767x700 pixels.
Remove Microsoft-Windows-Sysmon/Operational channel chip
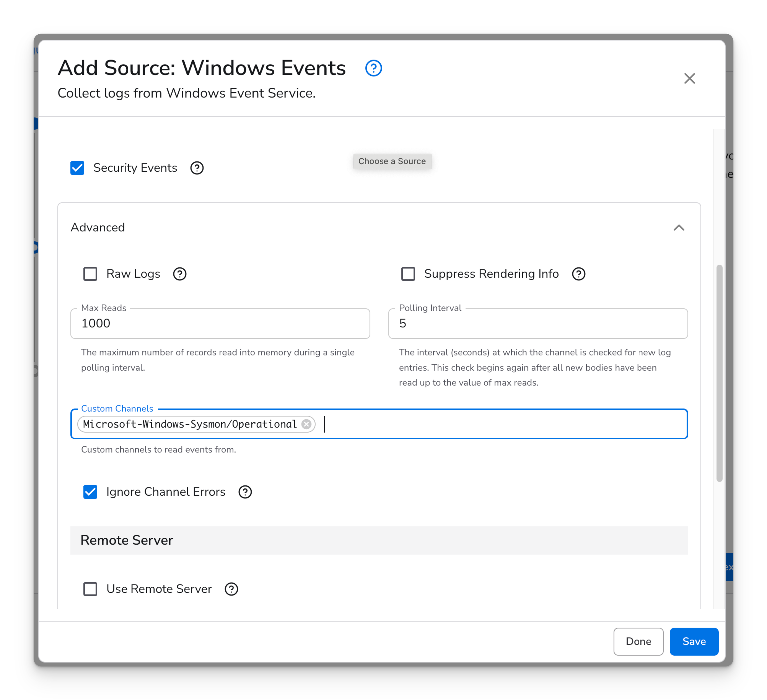[306, 424]
